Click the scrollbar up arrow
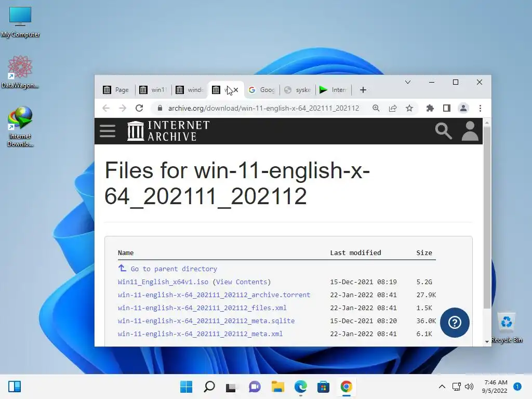Viewport: 532px width, 399px height. (487, 122)
